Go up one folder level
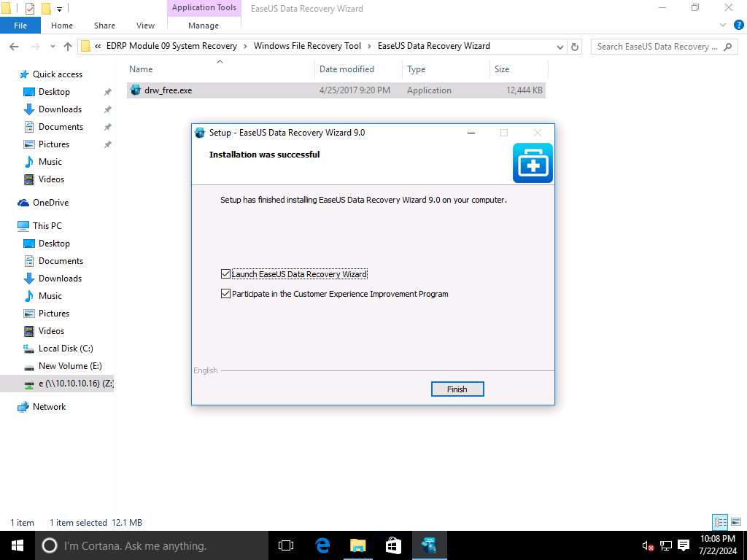The width and height of the screenshot is (747, 560). pyautogui.click(x=68, y=46)
